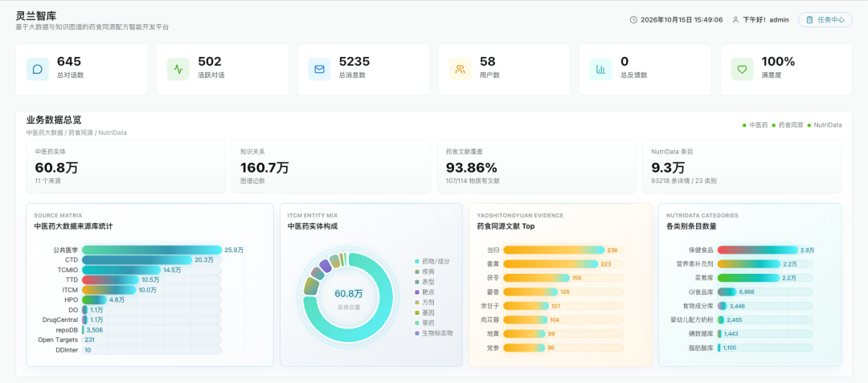Click the donut chart center 60.8万
The width and height of the screenshot is (868, 383).
[348, 293]
